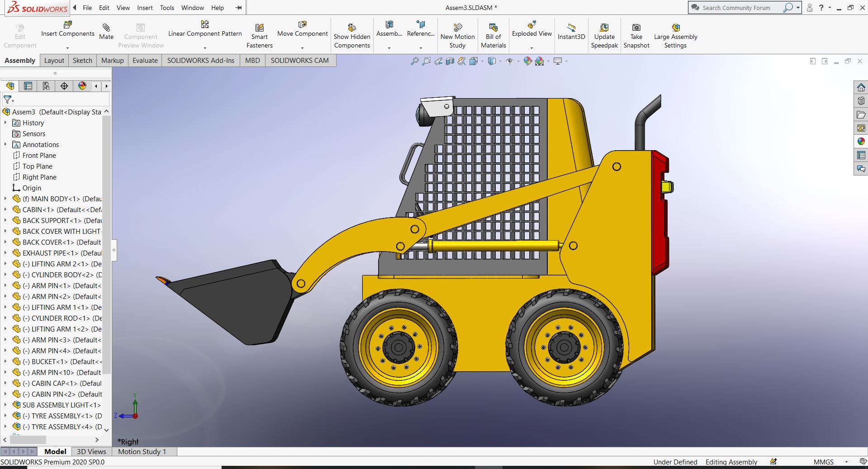Open Large Assembly Settings
The width and height of the screenshot is (868, 469).
pos(676,36)
